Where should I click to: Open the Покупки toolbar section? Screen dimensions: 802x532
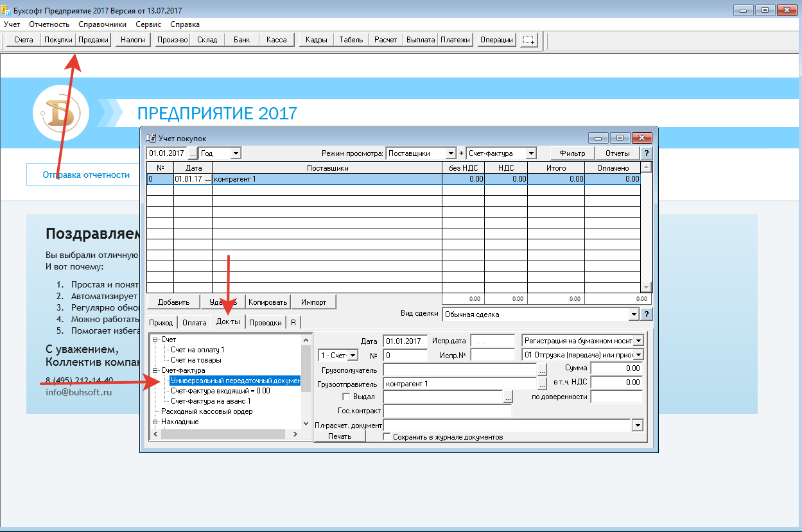(x=58, y=40)
